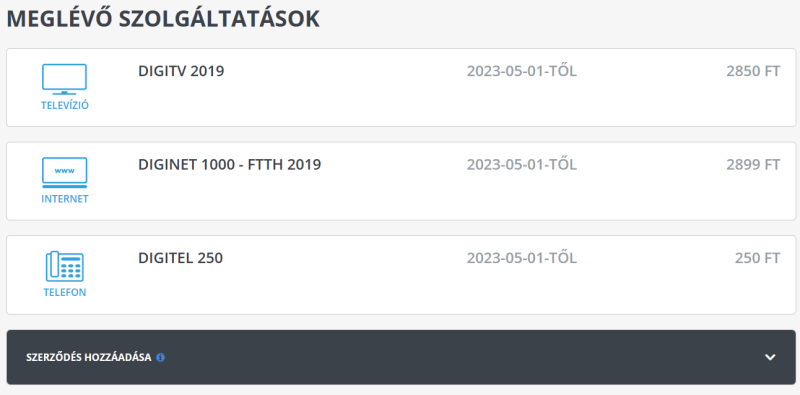The width and height of the screenshot is (800, 395).
Task: Click the info icon beside Szerződés hozzáadása
Action: point(160,357)
